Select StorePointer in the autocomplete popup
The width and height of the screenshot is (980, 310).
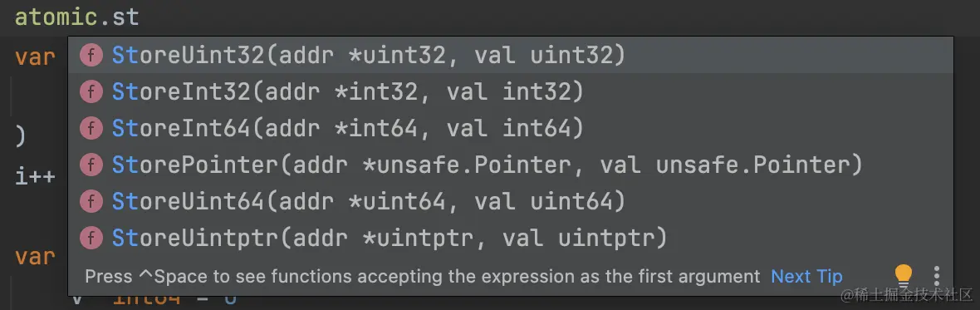[x=511, y=165]
